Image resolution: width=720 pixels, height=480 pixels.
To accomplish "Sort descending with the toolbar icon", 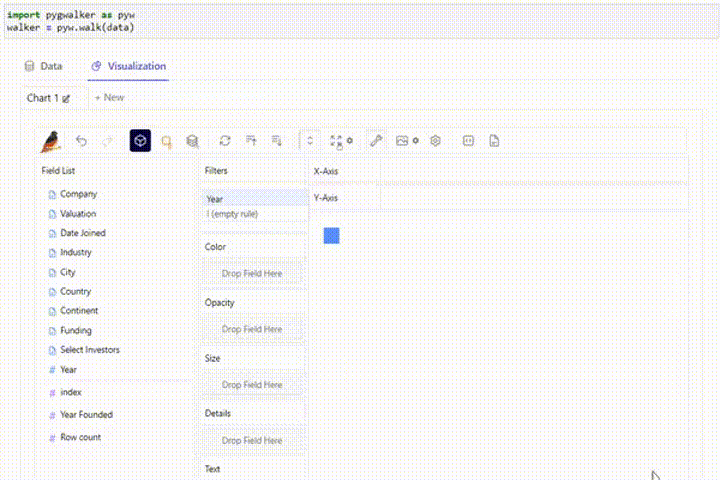I will click(276, 141).
